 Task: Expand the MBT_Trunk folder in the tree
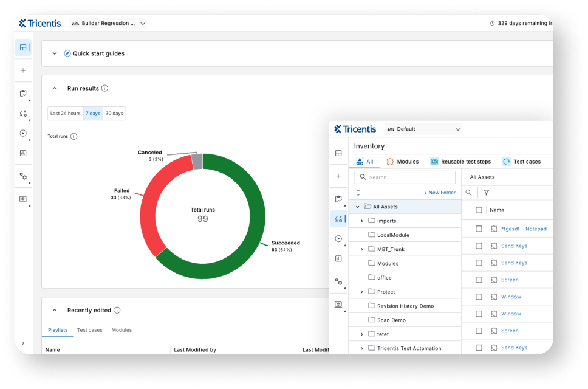(362, 249)
